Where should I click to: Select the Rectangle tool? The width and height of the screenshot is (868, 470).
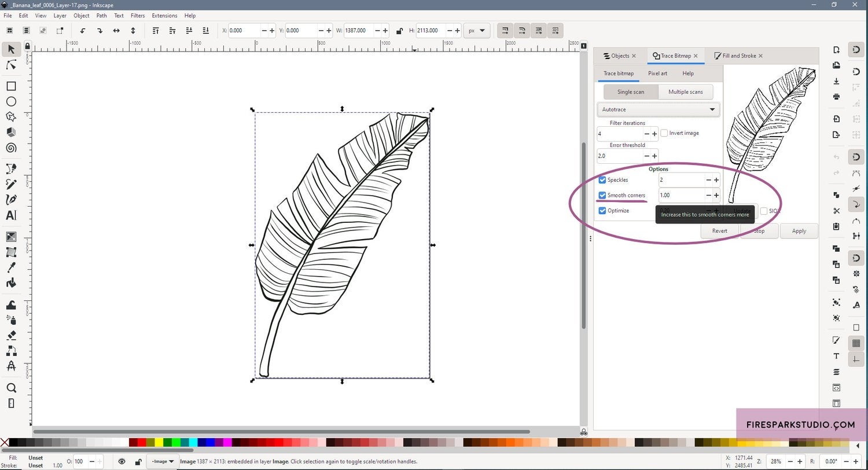pos(10,86)
